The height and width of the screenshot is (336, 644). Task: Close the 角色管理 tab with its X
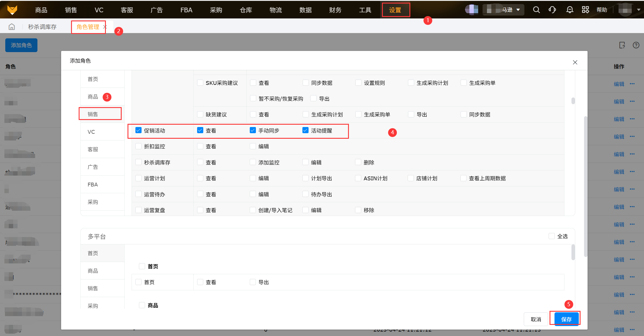(105, 27)
